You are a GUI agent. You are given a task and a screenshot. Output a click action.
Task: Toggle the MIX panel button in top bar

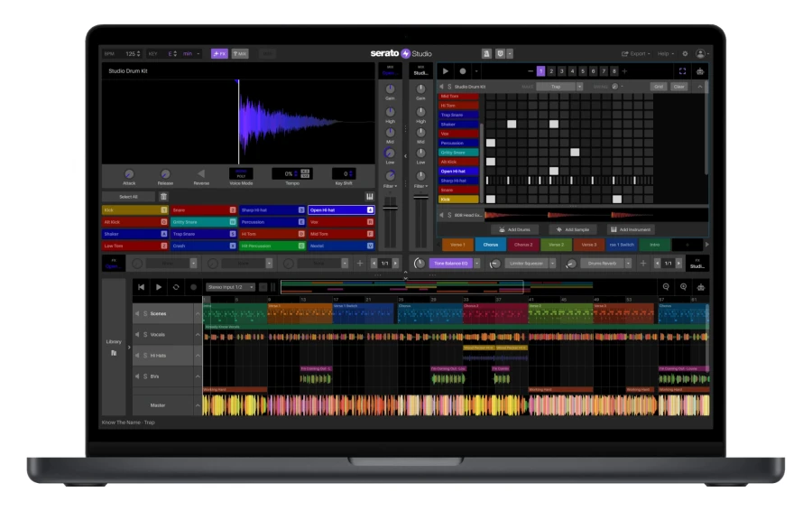coord(240,53)
